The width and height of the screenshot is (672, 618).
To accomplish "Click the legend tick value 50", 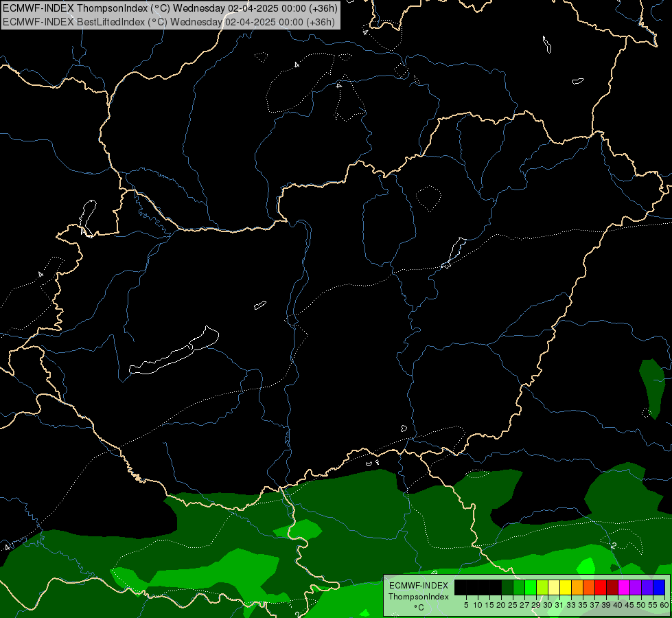I will [x=641, y=605].
